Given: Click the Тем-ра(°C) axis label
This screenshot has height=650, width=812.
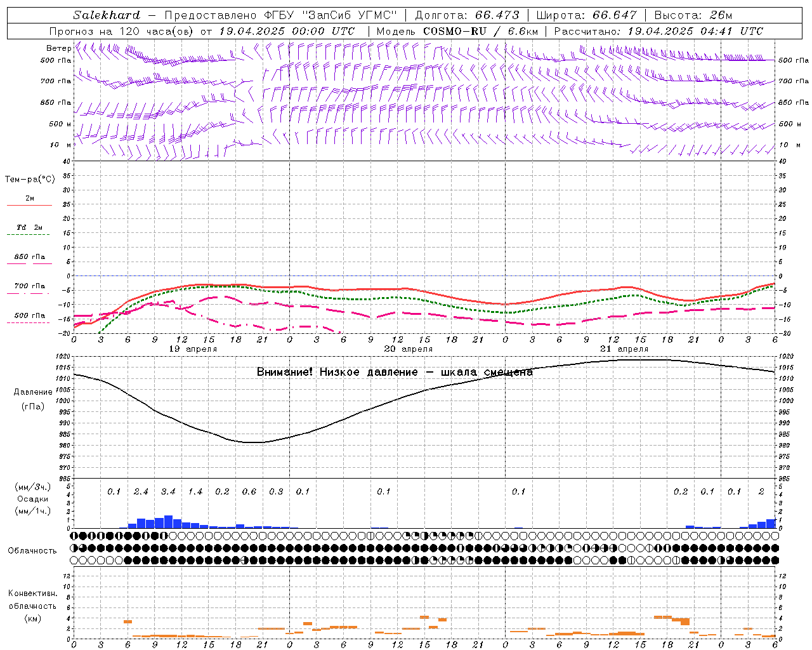Looking at the screenshot, I should (30, 180).
